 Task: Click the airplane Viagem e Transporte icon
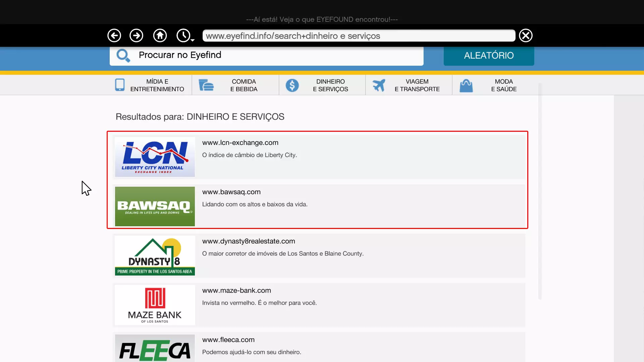point(379,85)
